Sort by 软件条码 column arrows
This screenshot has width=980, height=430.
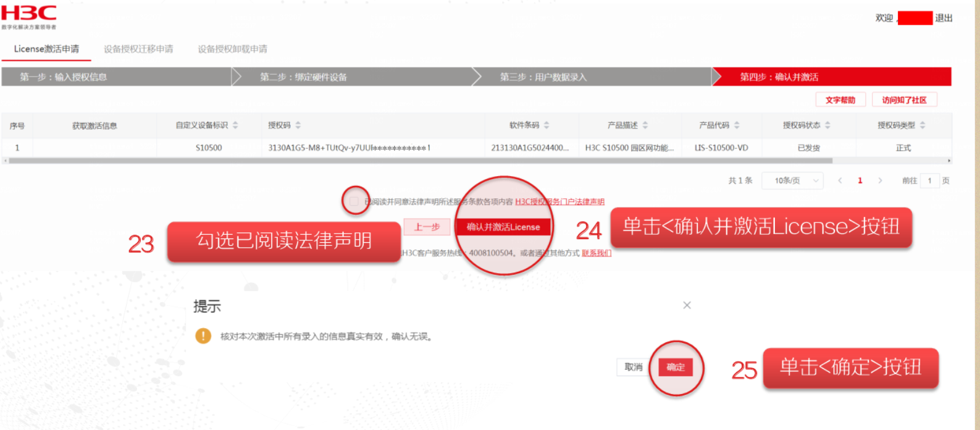click(x=547, y=125)
